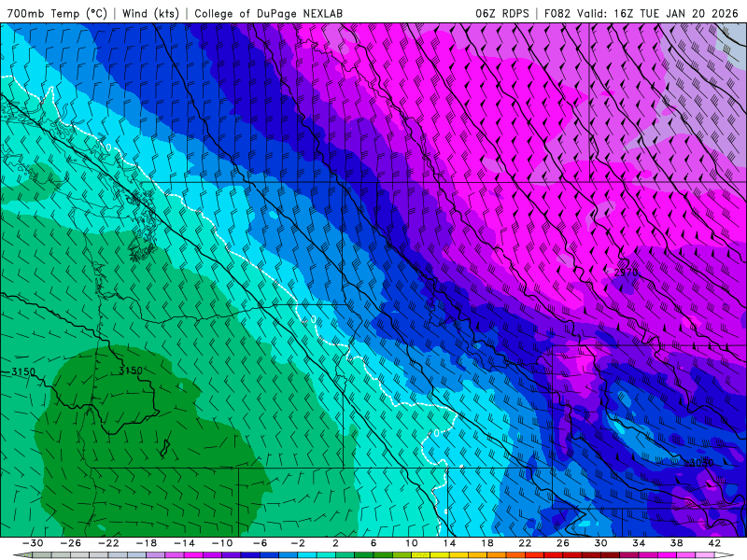Click the -18 color scale label
The height and width of the screenshot is (560, 747).
[147, 543]
